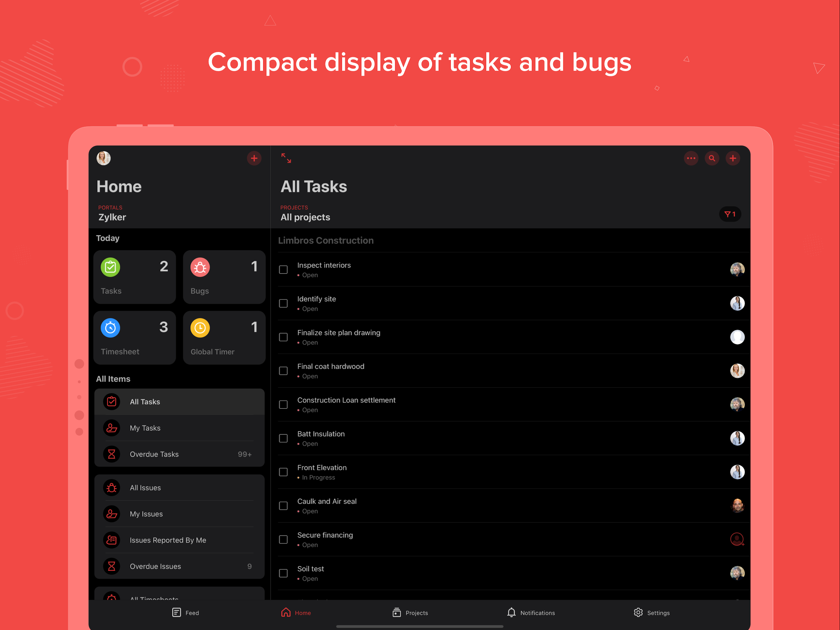The width and height of the screenshot is (840, 630).
Task: Open the Inspect interiors task title
Action: point(324,265)
